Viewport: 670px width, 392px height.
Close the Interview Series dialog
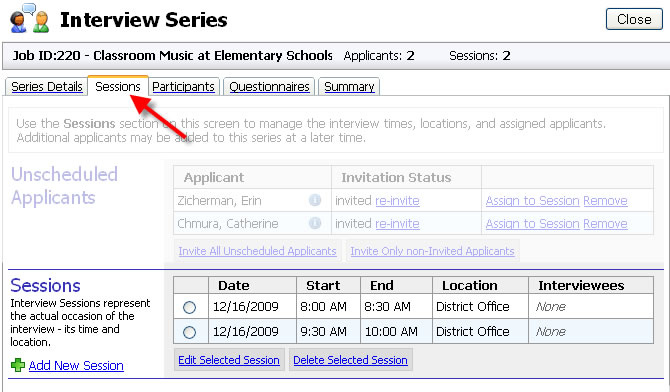click(634, 19)
